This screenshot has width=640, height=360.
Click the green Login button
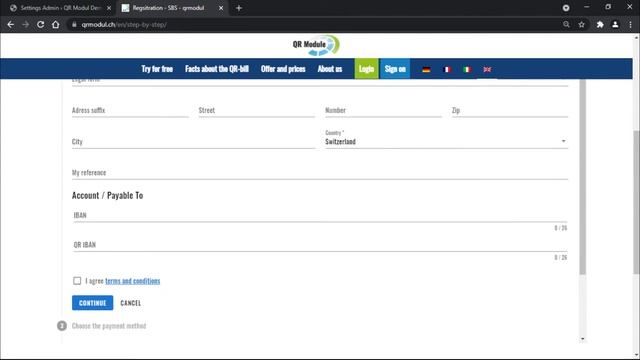[367, 69]
